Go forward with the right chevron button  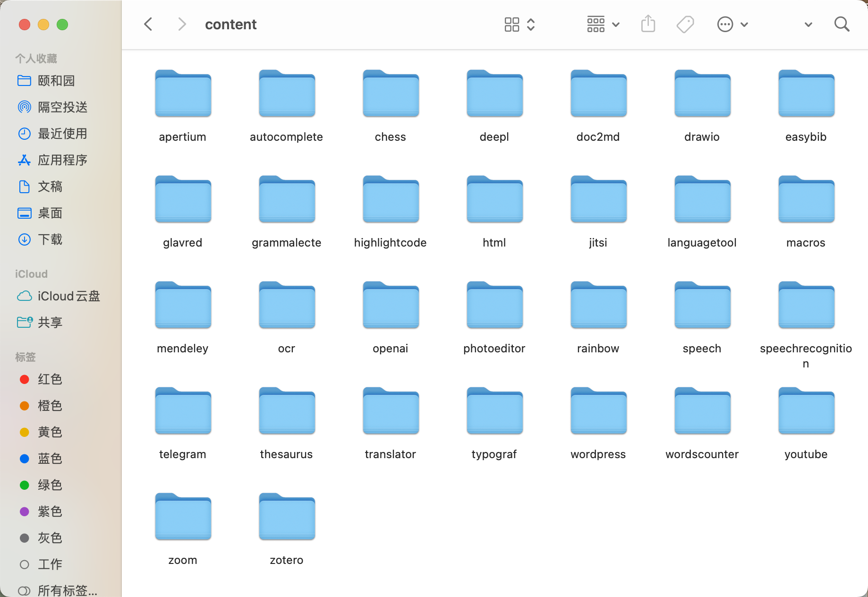click(182, 24)
